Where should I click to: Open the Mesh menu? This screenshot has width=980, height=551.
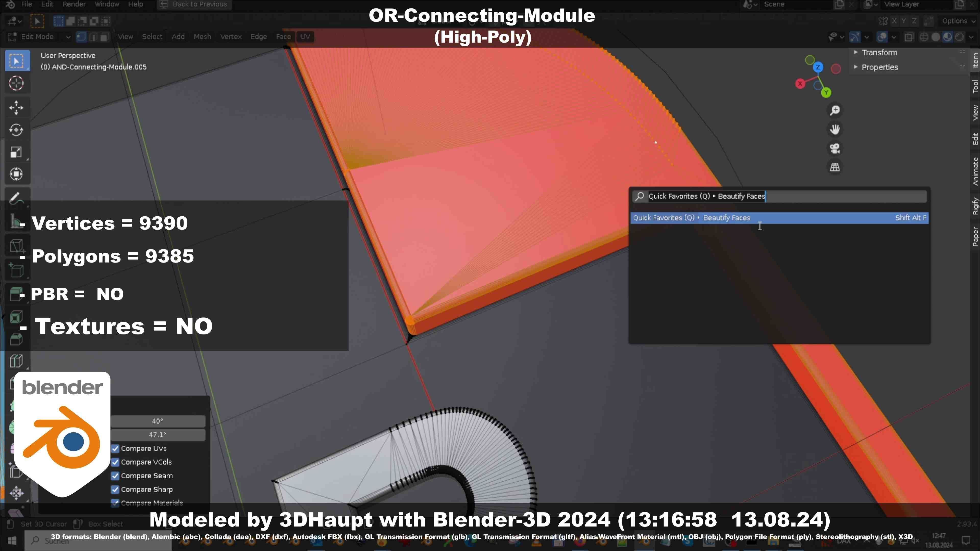pyautogui.click(x=202, y=37)
